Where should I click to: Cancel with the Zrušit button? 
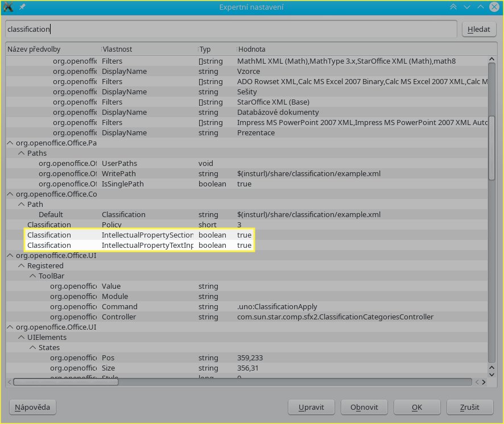click(x=470, y=408)
